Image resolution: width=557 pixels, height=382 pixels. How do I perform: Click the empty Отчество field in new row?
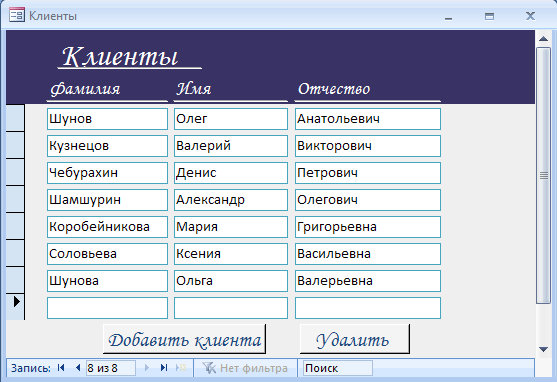click(368, 308)
